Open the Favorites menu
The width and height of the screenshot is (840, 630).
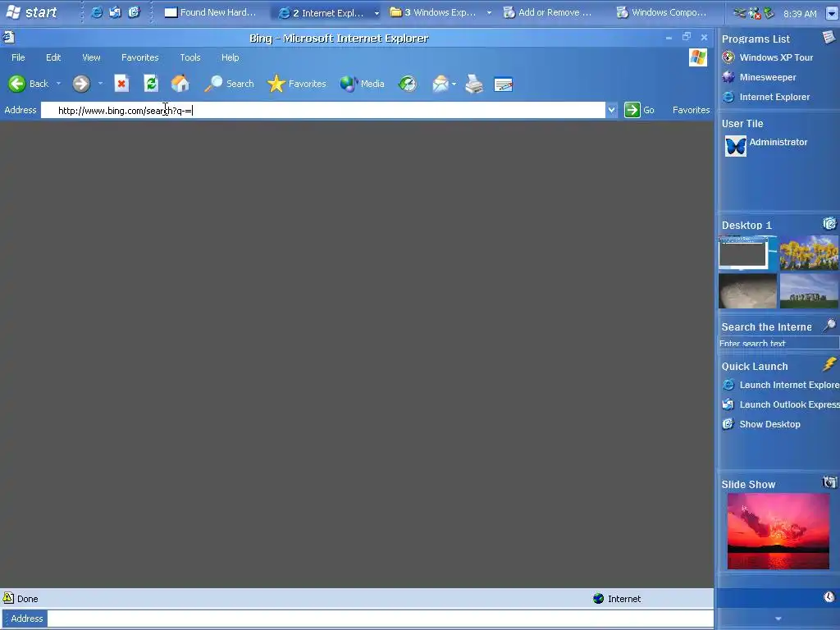coord(139,57)
